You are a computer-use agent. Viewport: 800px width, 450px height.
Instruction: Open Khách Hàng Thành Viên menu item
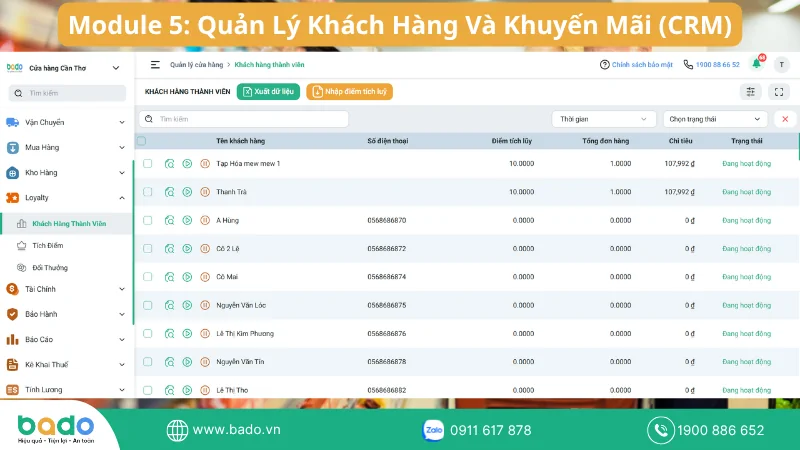point(66,223)
